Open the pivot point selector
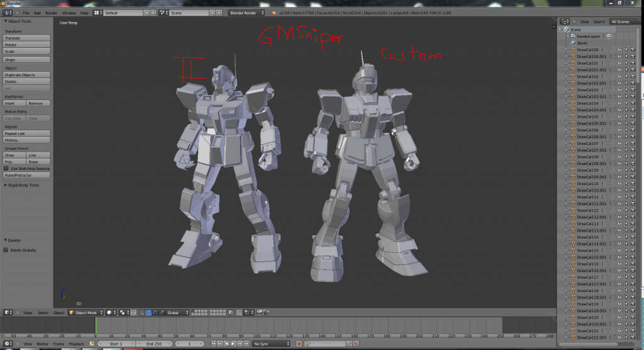 123,313
